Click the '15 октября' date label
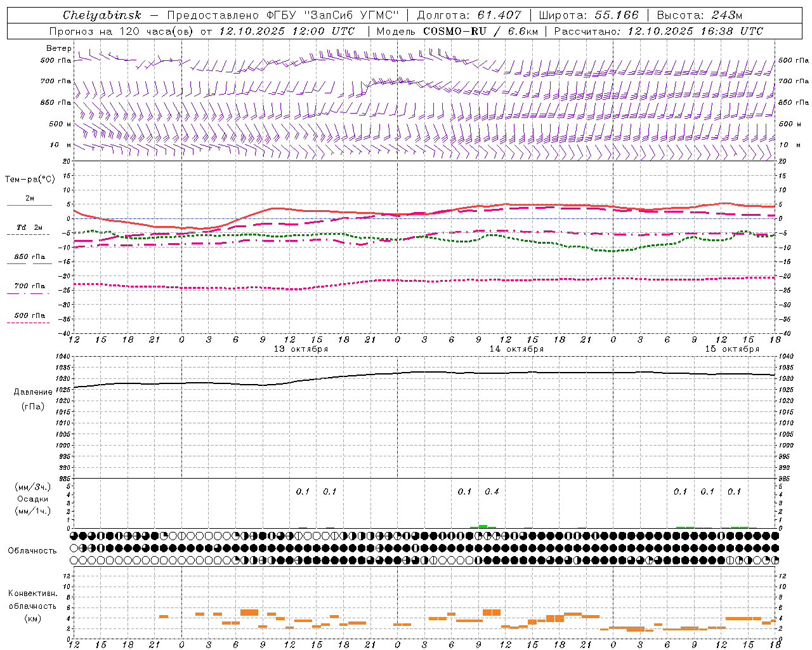Image resolution: width=812 pixels, height=650 pixels. click(732, 349)
